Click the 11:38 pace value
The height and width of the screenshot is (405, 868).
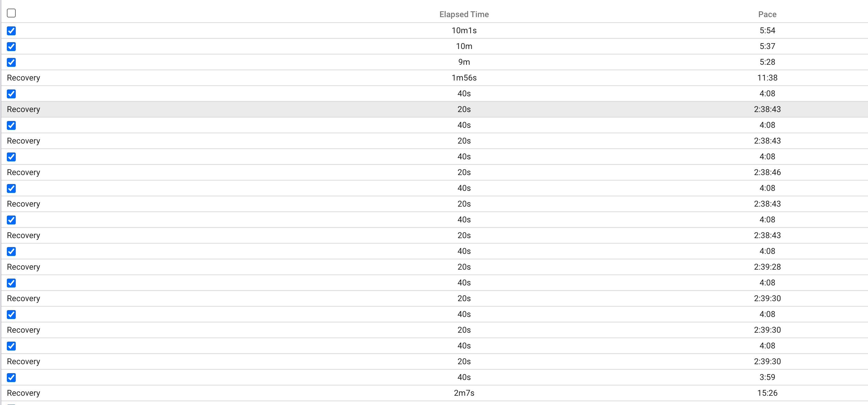[x=767, y=78]
